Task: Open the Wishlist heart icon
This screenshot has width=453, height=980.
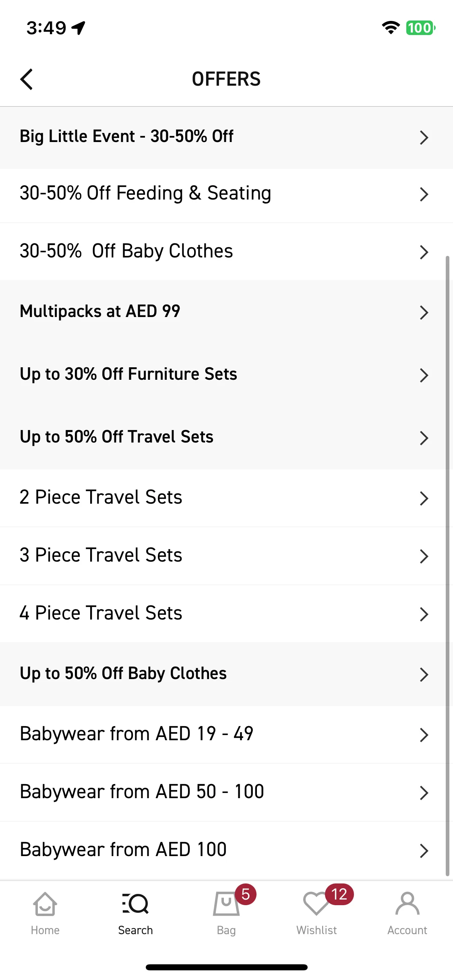Action: (x=316, y=904)
